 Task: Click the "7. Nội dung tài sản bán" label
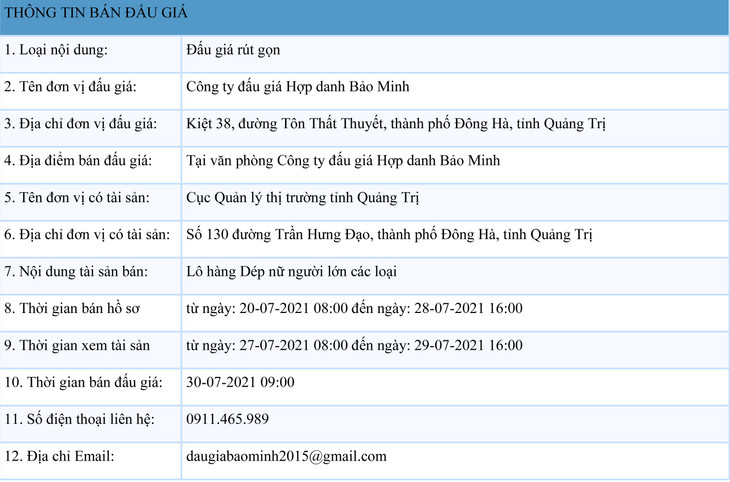76,271
